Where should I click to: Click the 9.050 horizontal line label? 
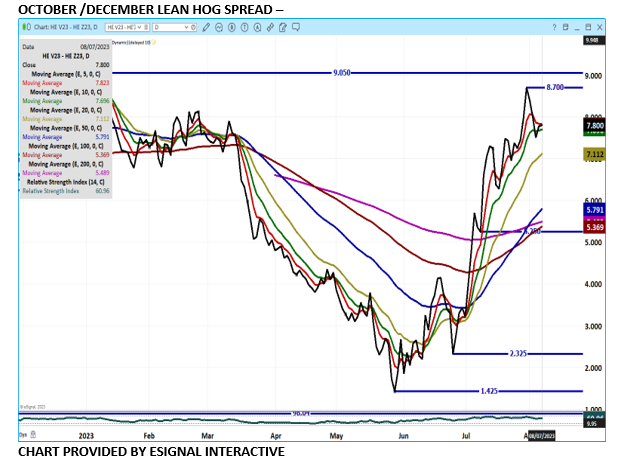tap(343, 74)
